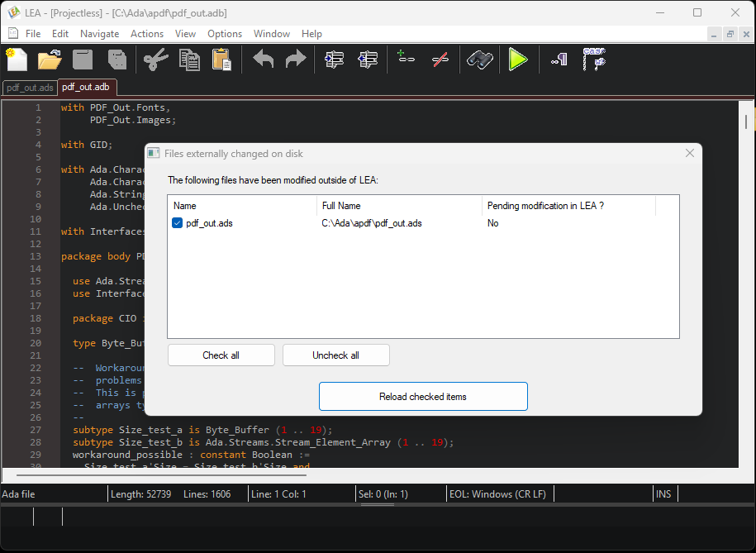Open Find with the binoculars icon

tap(479, 60)
